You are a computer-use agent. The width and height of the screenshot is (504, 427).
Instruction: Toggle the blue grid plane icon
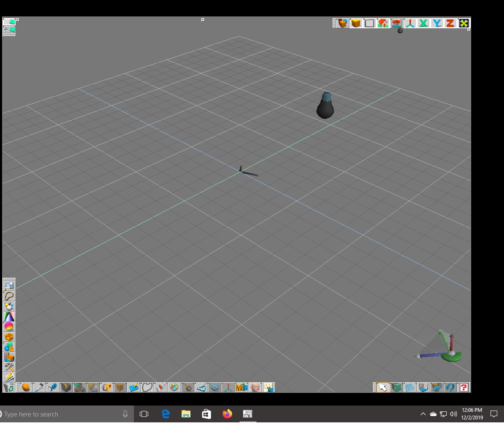[410, 387]
